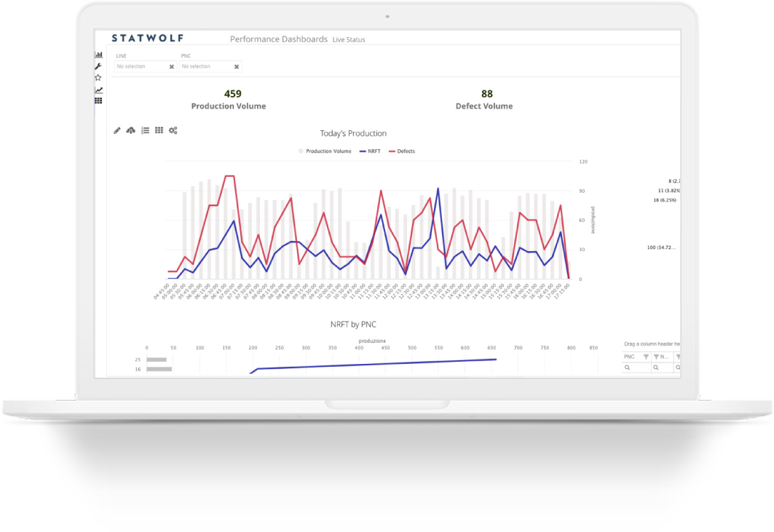Open the line chart icon in the sidebar
Viewport: 774px width, 532px height.
click(99, 90)
